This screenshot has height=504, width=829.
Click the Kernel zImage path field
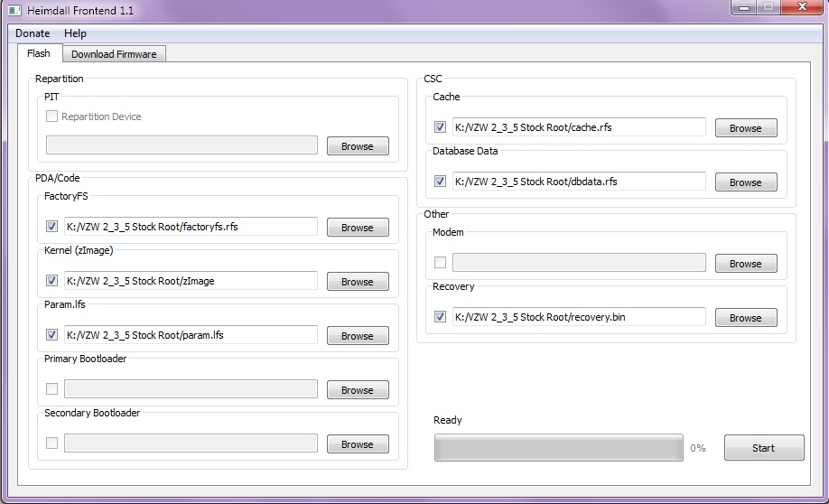pos(191,281)
